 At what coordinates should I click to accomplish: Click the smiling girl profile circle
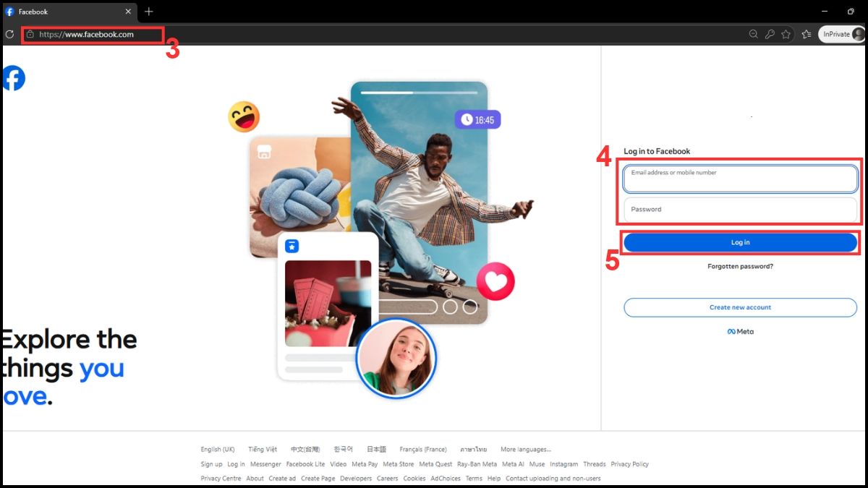click(396, 359)
